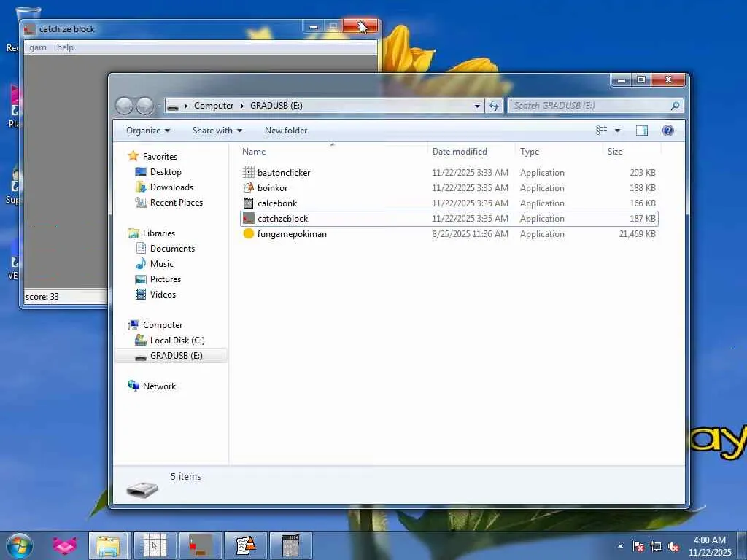
Task: Select the calcebonk file icon
Action: 249,203
